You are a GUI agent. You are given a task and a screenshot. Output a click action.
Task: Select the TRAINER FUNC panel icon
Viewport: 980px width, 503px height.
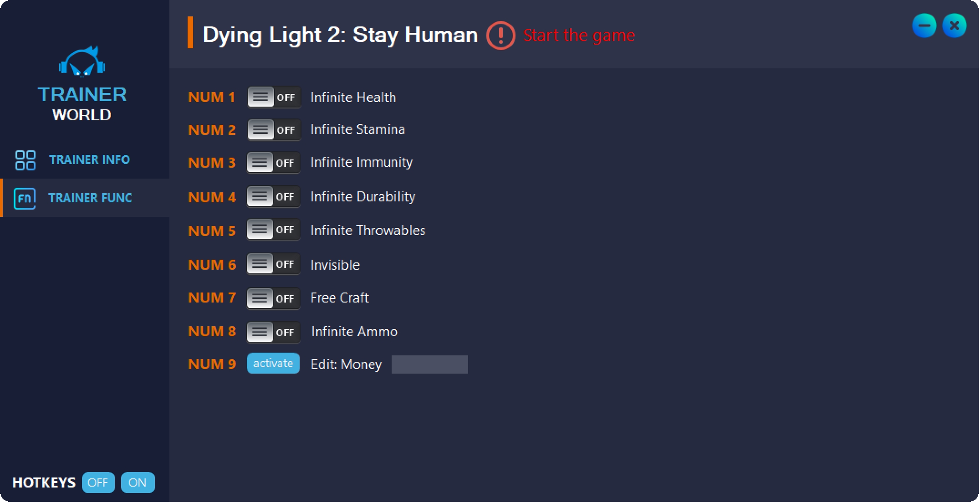coord(24,197)
